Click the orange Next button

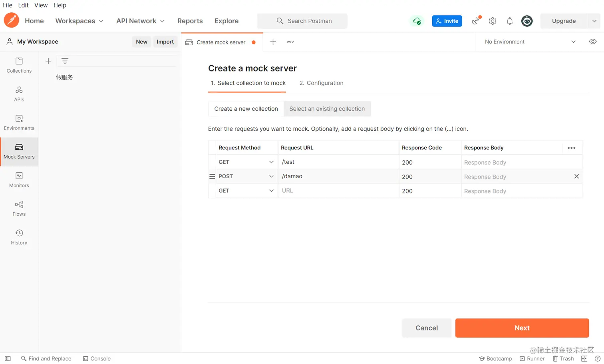tap(522, 328)
